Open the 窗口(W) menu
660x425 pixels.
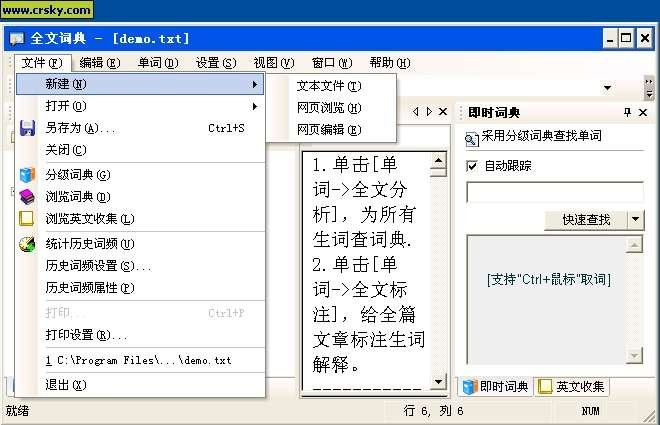coord(332,63)
